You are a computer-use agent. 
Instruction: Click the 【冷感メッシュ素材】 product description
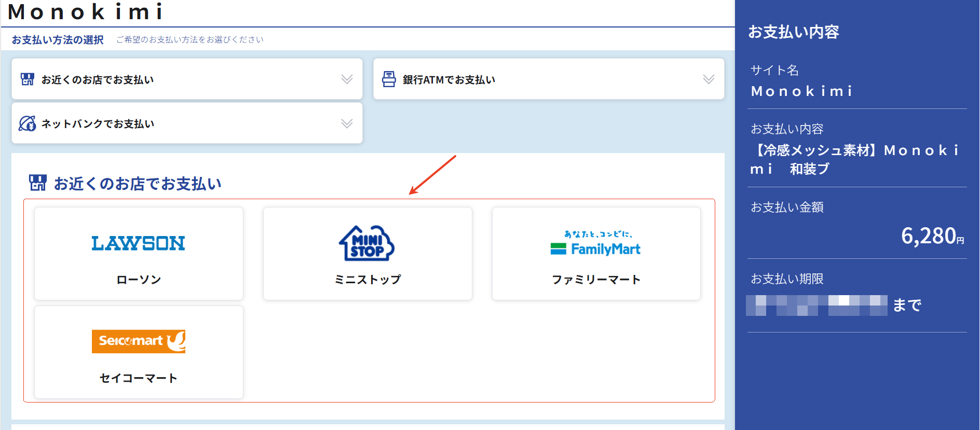click(x=854, y=159)
